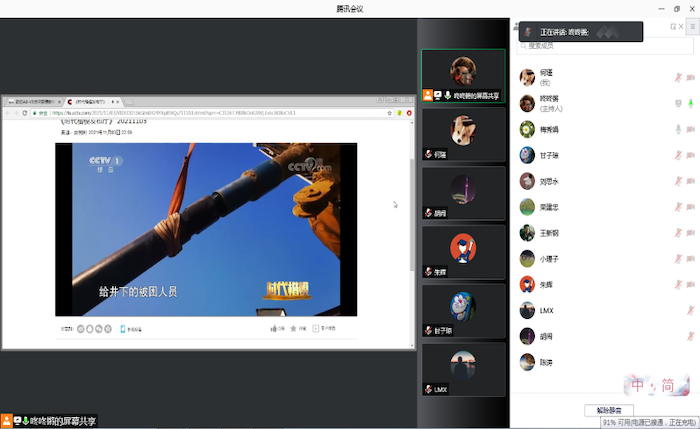
Task: Open the hamburger menu in the member panel
Action: point(692,26)
